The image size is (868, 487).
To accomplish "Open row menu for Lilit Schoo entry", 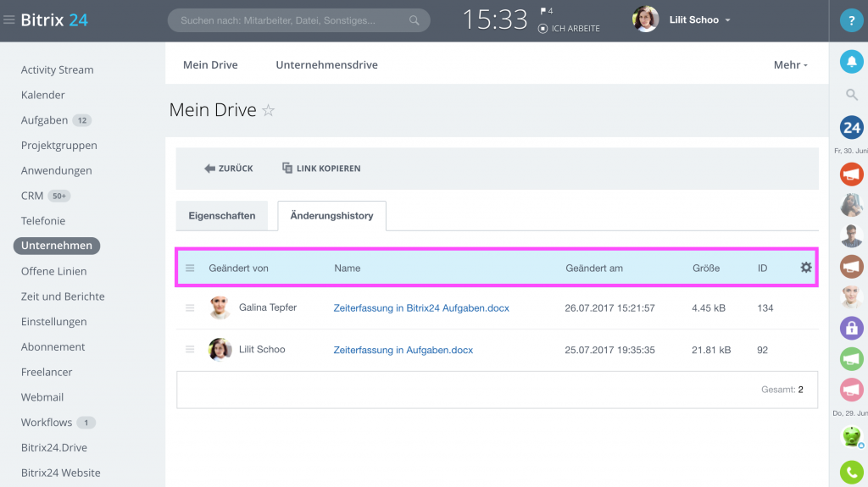I will (x=190, y=350).
